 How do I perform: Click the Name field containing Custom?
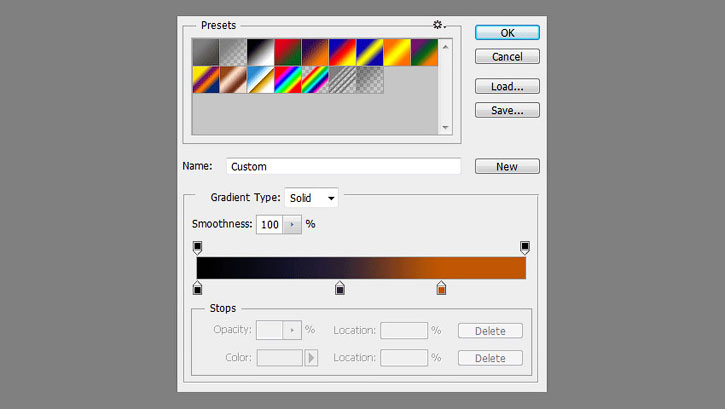tap(344, 166)
